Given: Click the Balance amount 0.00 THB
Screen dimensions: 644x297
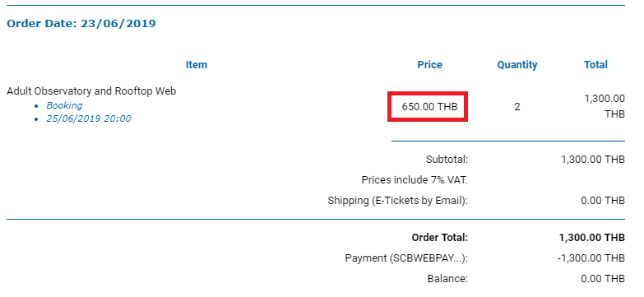Looking at the screenshot, I should pyautogui.click(x=603, y=279).
